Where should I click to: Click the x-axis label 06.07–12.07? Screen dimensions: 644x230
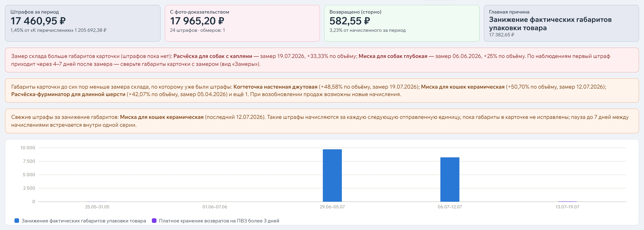point(450,207)
